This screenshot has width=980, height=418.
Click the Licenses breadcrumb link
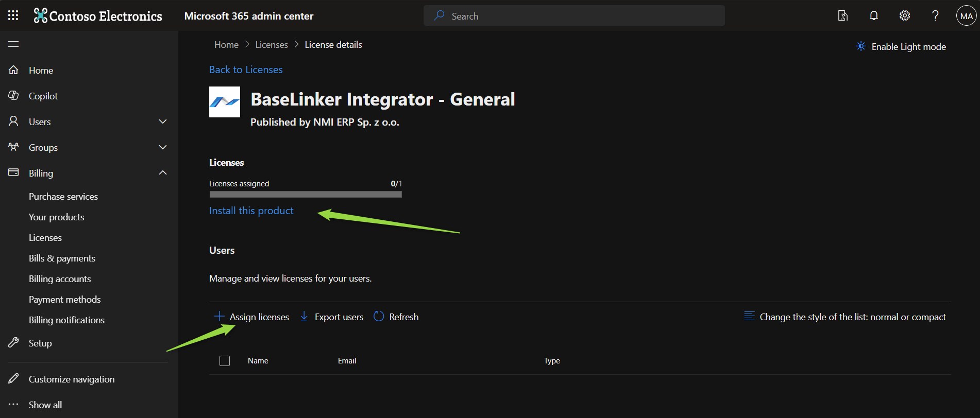[x=272, y=45]
